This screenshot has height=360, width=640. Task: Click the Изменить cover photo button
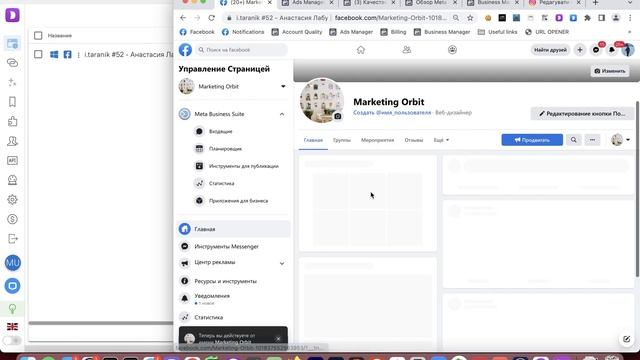(610, 71)
